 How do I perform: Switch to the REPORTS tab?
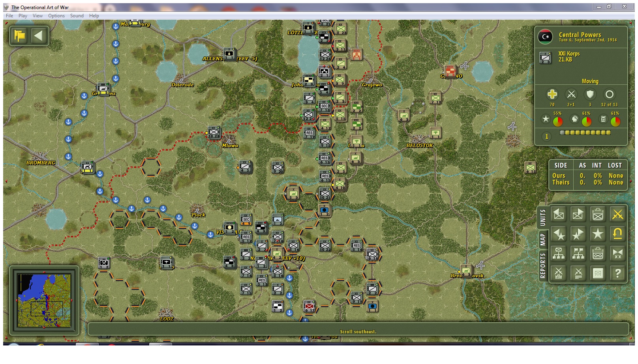543,266
